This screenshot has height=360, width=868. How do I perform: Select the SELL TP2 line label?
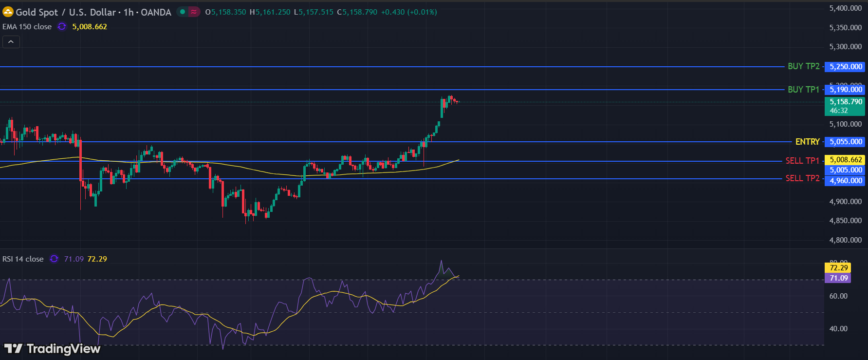(802, 178)
